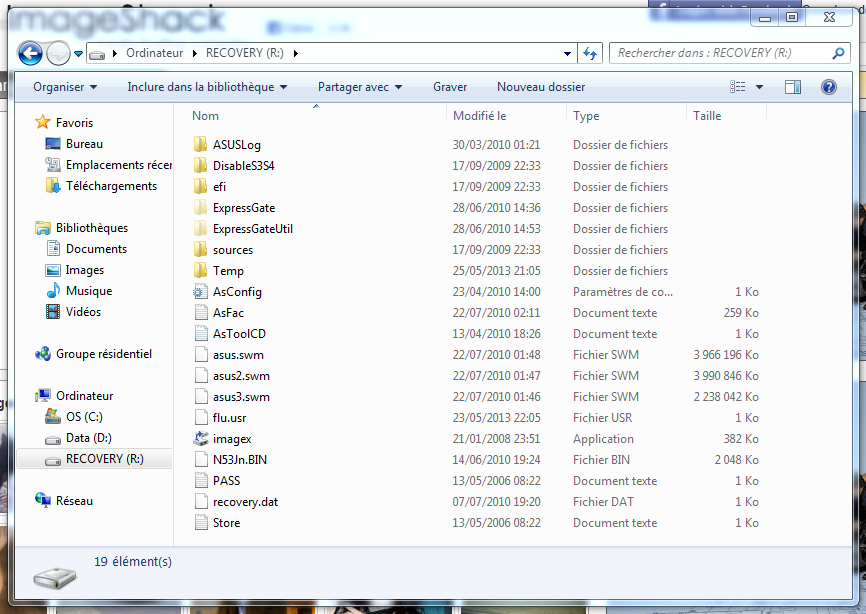Sort files by the Taille column
This screenshot has width=866, height=614.
pyautogui.click(x=707, y=116)
